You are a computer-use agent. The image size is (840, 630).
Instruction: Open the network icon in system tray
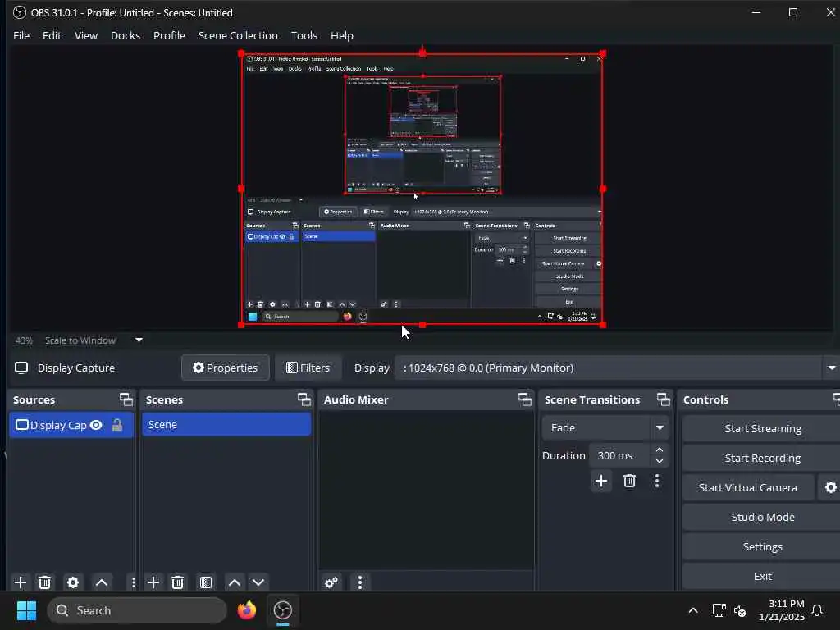click(719, 610)
